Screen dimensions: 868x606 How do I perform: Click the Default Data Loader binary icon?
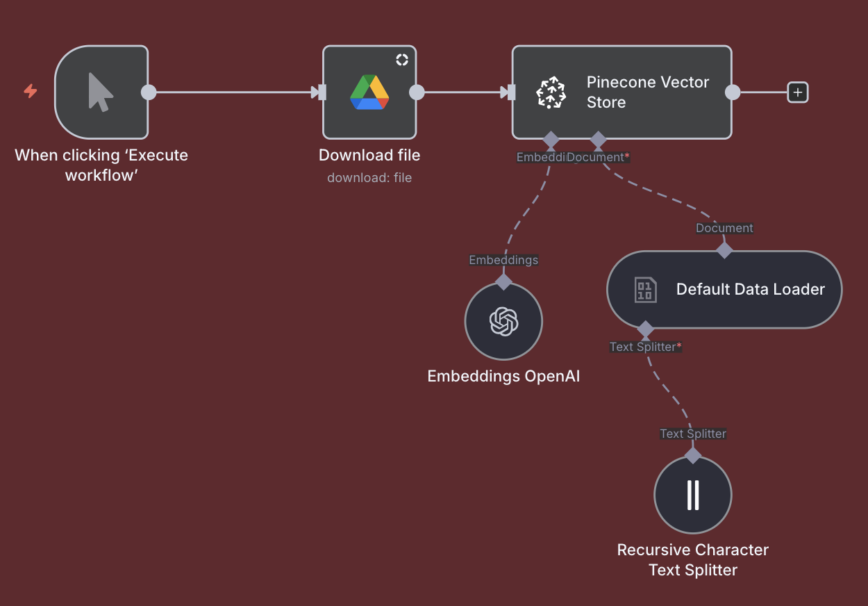coord(645,290)
